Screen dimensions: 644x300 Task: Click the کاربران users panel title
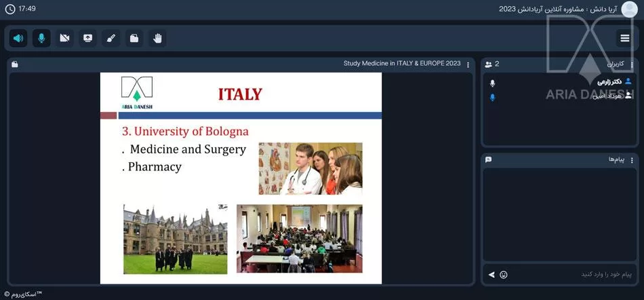616,64
